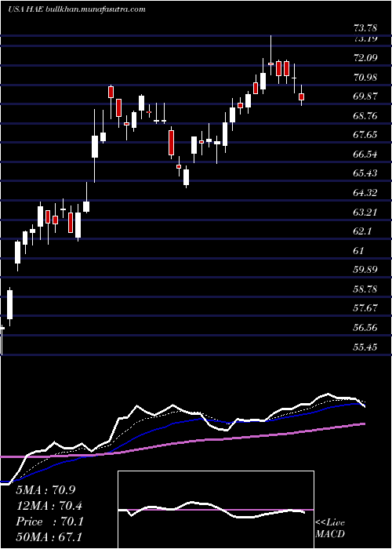Click the 63.21 price axis label

pos(365,213)
